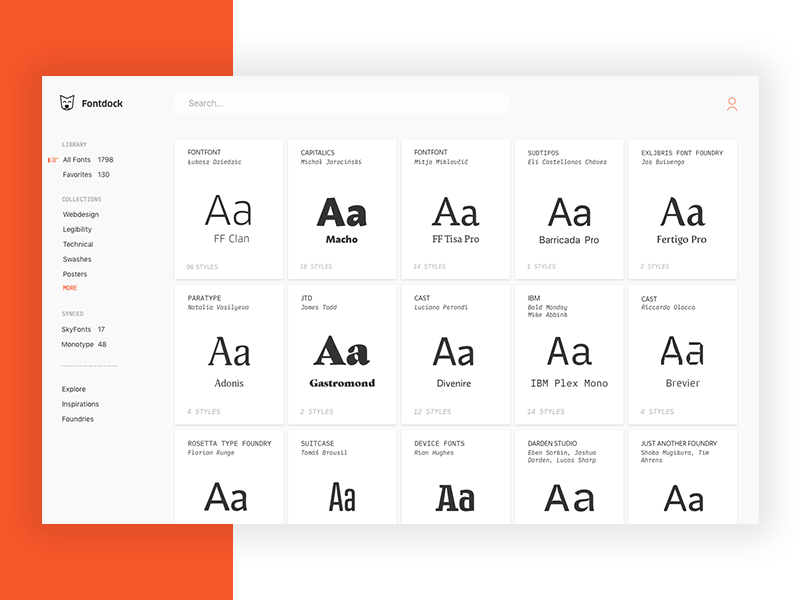
Task: Open the Legibility collection
Action: 77,229
